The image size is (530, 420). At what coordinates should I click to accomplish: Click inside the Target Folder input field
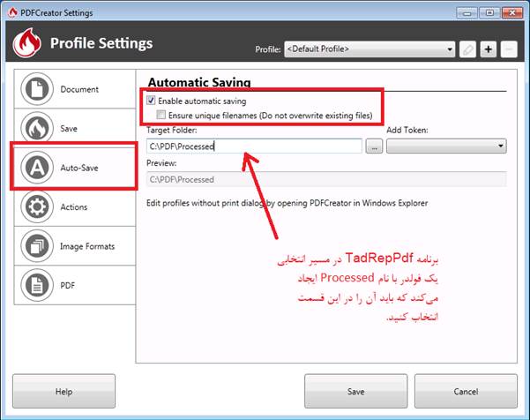pyautogui.click(x=254, y=146)
